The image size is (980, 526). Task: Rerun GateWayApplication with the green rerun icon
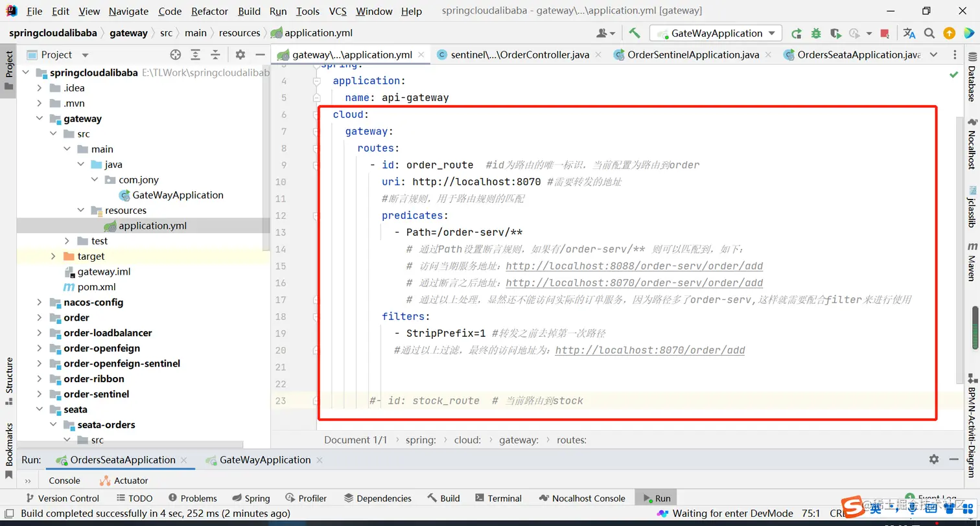tap(796, 33)
